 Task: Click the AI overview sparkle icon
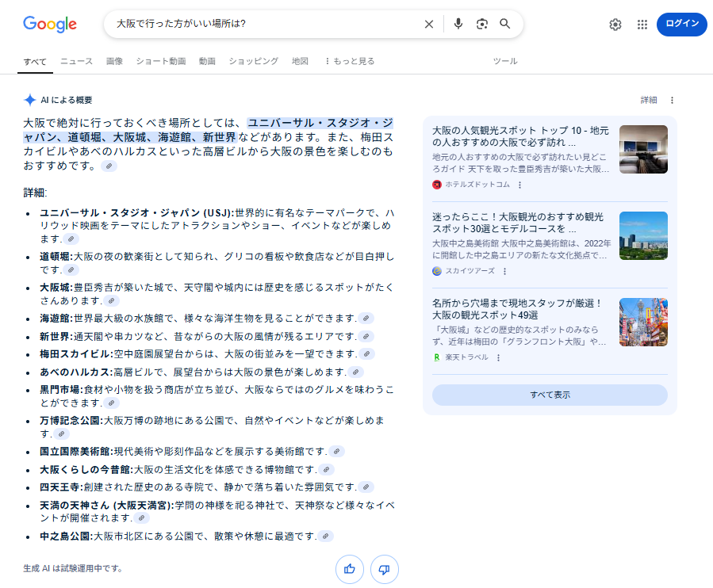point(29,100)
